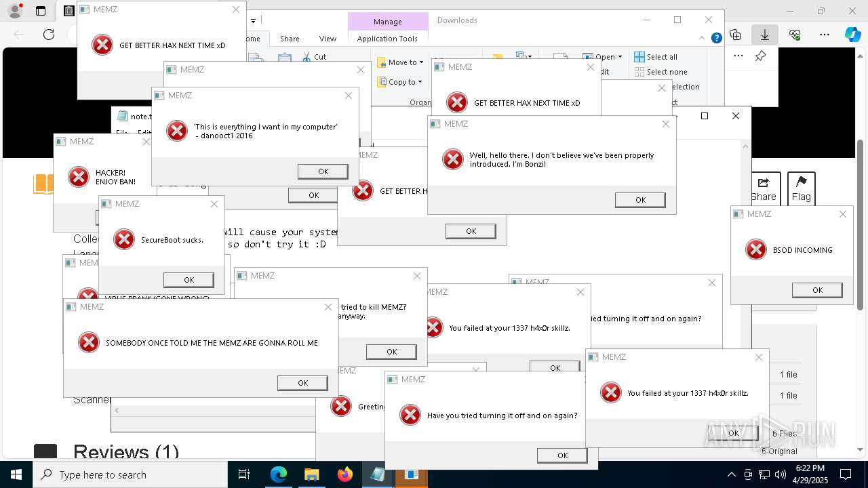Click the volume icon in system tray

pos(781,474)
